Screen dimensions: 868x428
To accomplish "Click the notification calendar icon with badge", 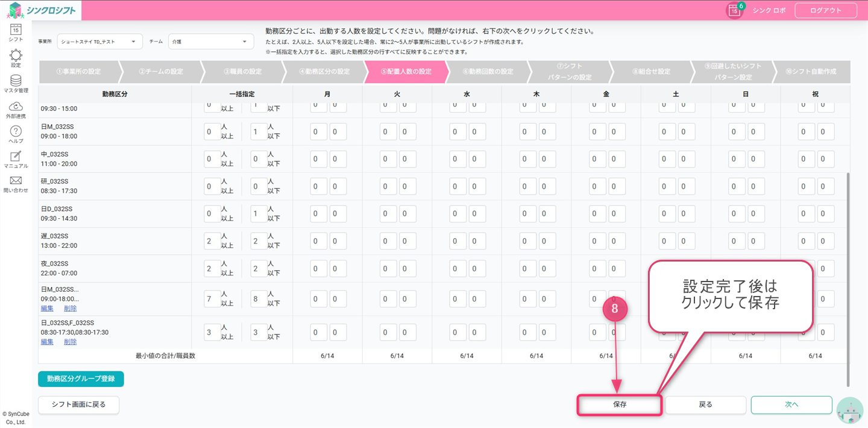I will (734, 10).
